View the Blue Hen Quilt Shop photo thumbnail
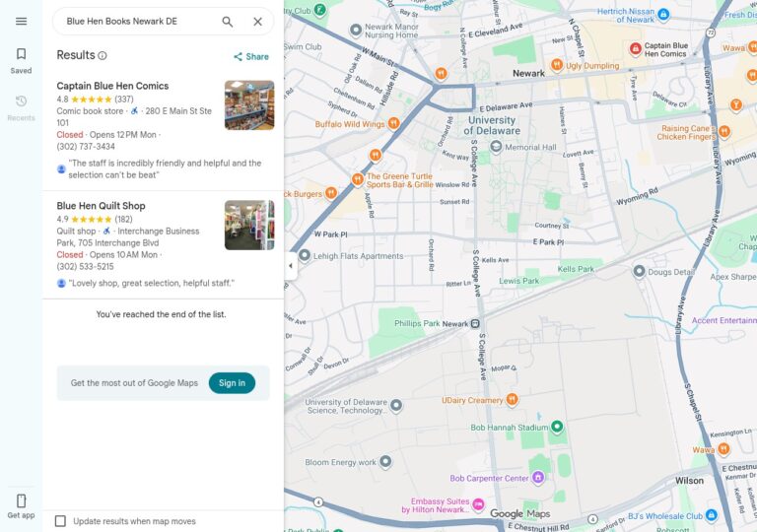 pyautogui.click(x=249, y=225)
